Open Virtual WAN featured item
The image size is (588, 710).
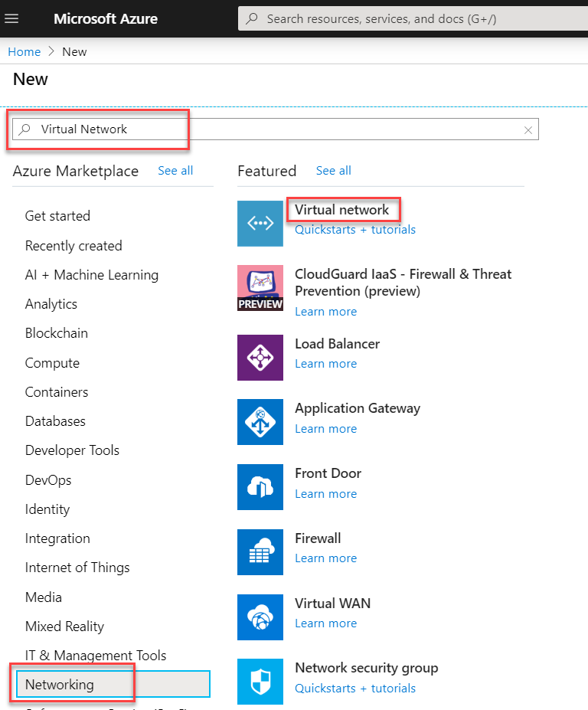point(333,604)
